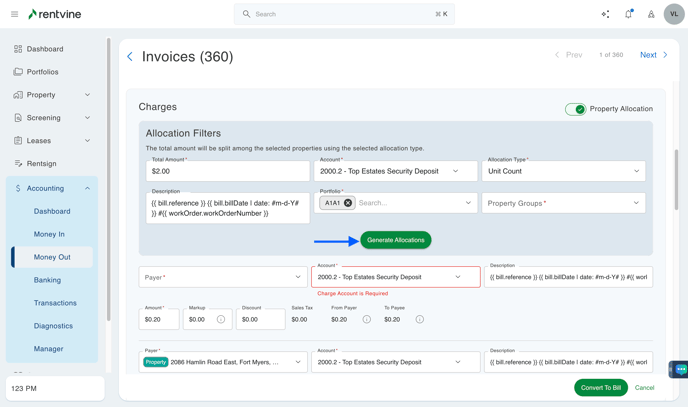688x407 pixels.
Task: Click the To Payee info icon
Action: [420, 320]
